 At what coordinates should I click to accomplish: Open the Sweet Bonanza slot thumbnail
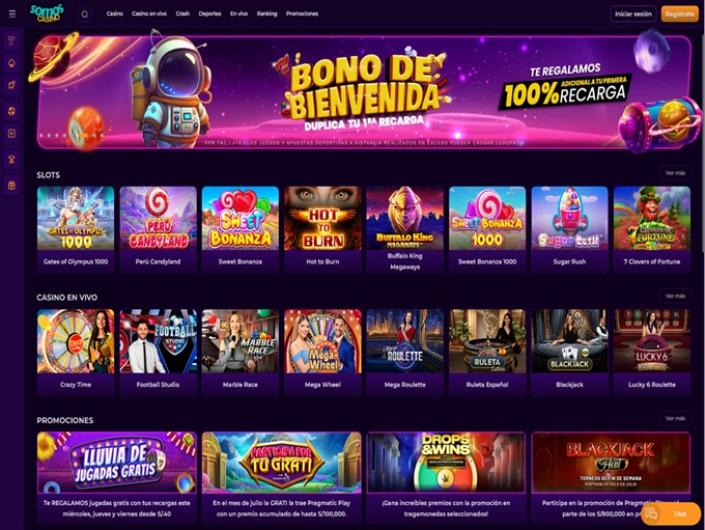point(240,229)
